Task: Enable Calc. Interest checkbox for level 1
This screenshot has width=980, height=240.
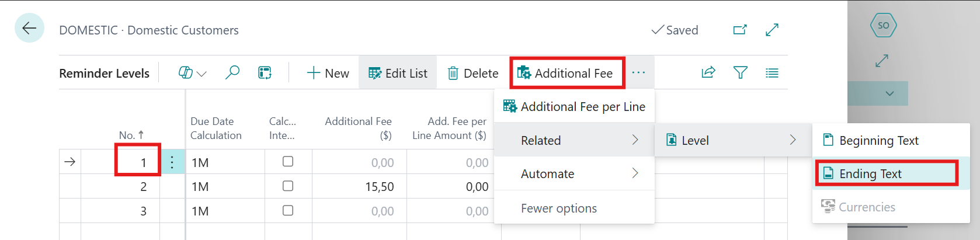Action: point(288,162)
